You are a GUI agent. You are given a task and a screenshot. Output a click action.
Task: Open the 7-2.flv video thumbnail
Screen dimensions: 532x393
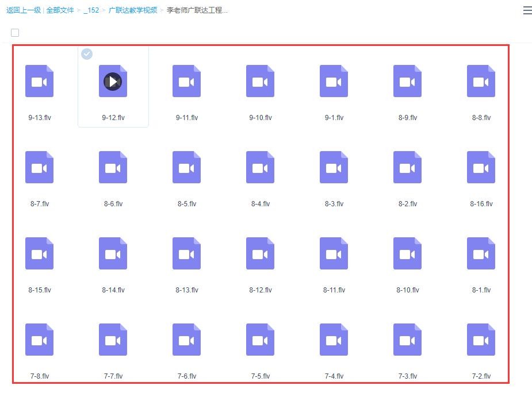click(x=481, y=340)
